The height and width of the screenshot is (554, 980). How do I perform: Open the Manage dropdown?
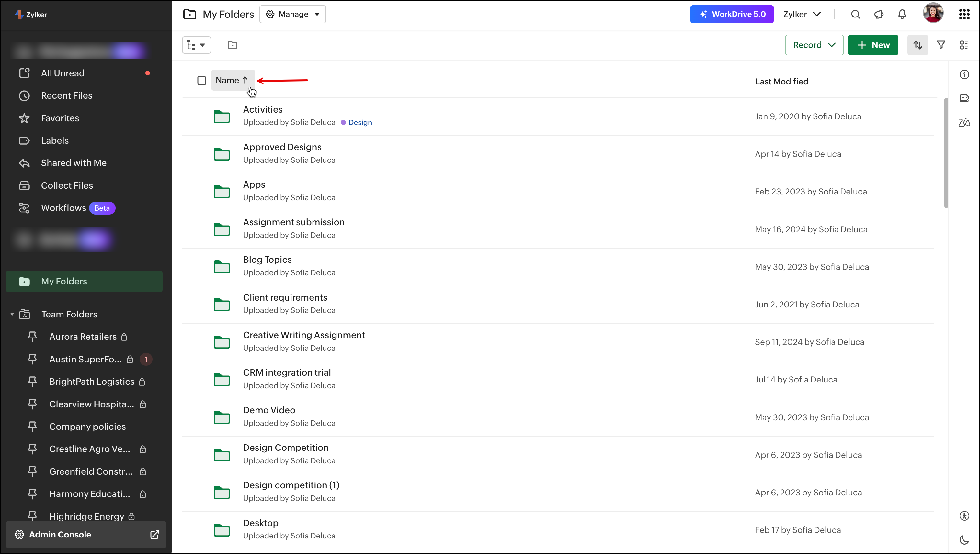tap(292, 15)
